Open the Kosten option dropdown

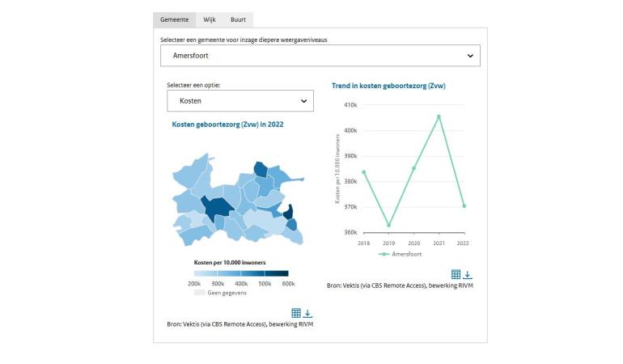click(x=240, y=101)
